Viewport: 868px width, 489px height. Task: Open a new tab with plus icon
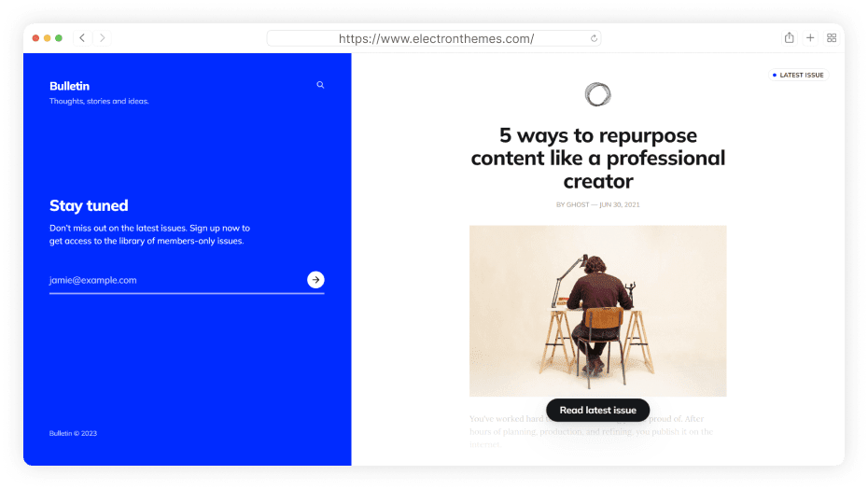click(810, 37)
